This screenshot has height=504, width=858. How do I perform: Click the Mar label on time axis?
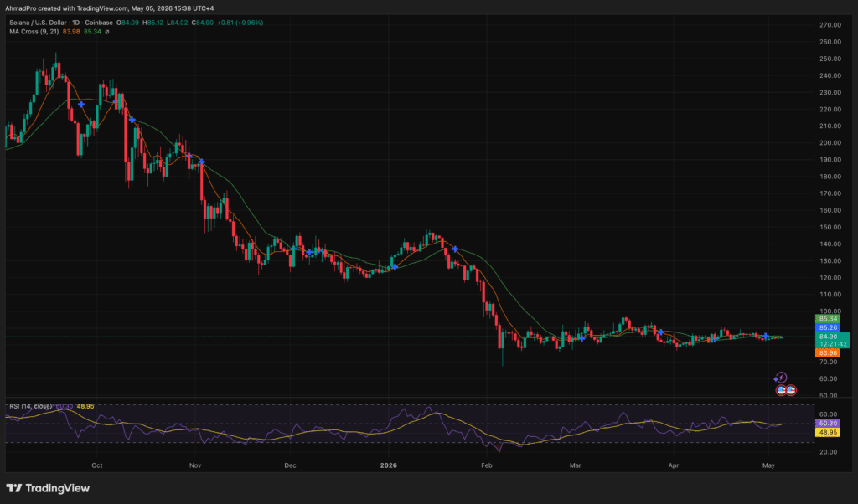point(575,465)
